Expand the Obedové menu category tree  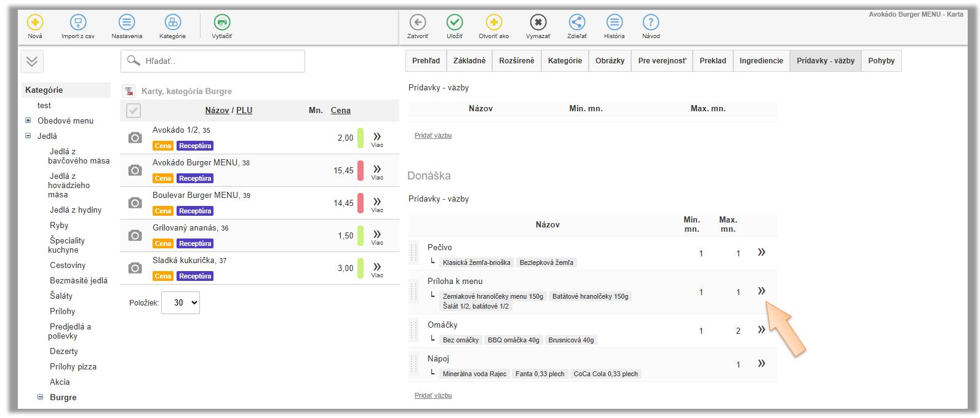28,120
